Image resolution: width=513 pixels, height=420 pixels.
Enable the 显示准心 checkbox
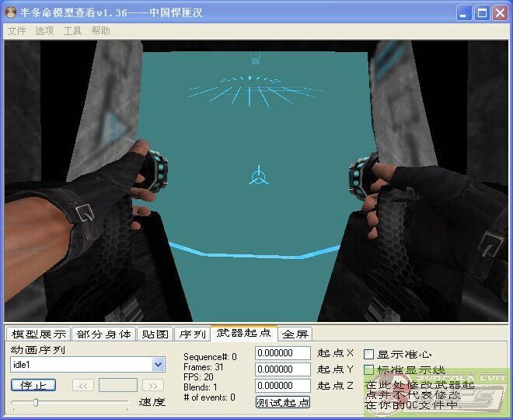click(369, 354)
